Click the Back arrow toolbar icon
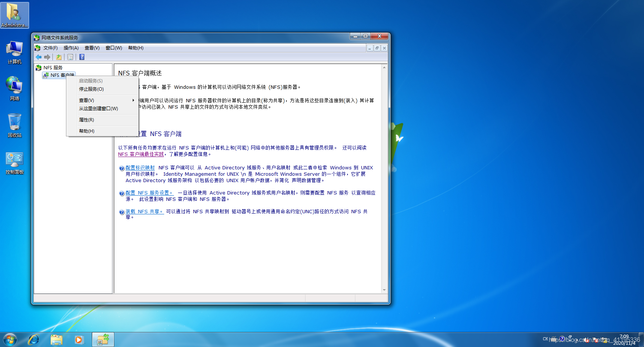 [x=39, y=57]
